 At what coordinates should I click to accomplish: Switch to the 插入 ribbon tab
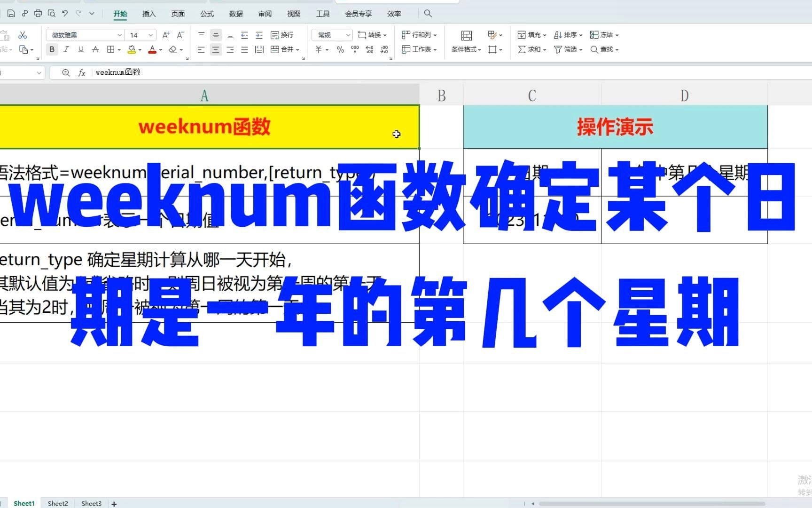(x=149, y=14)
